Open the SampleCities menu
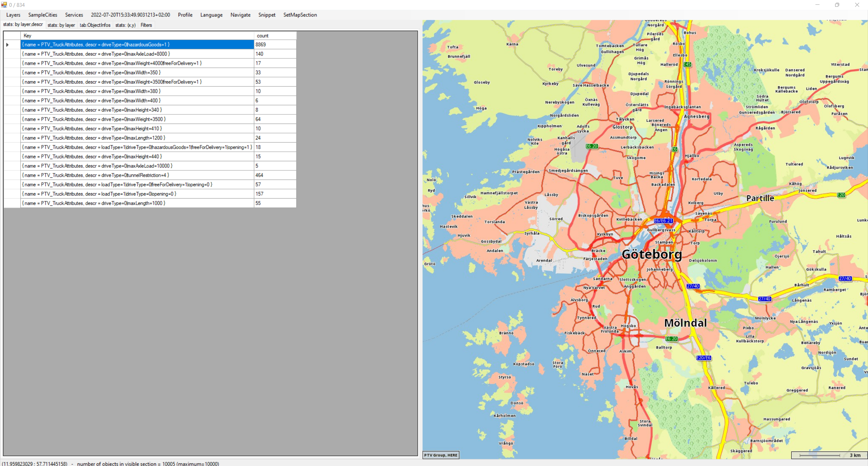This screenshot has width=868, height=466. coord(43,15)
